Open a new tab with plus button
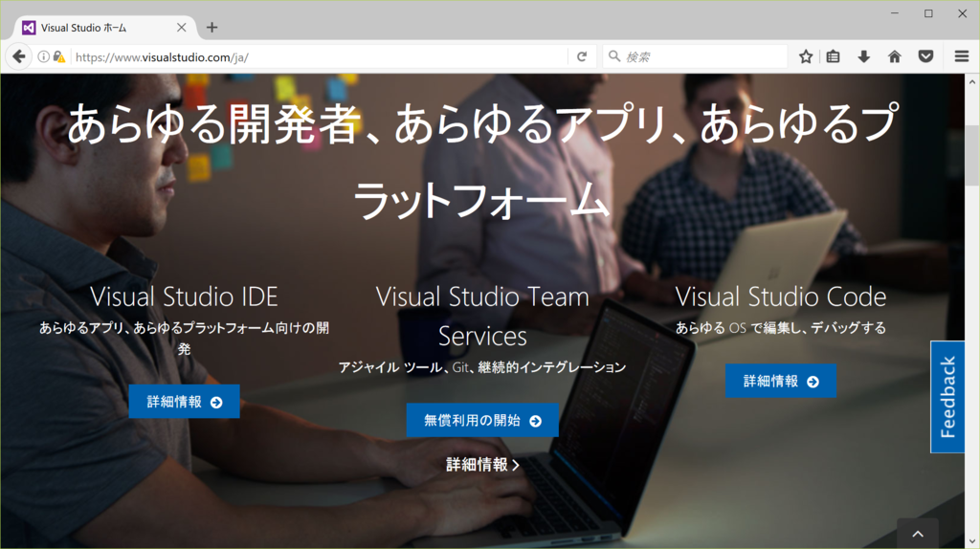Viewport: 980px width, 549px height. pyautogui.click(x=212, y=28)
